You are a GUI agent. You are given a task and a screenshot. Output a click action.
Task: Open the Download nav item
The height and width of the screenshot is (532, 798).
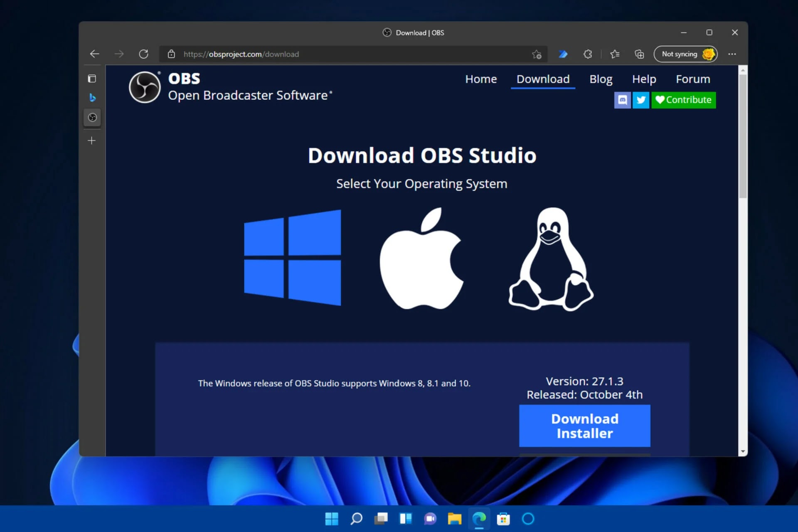coord(543,79)
